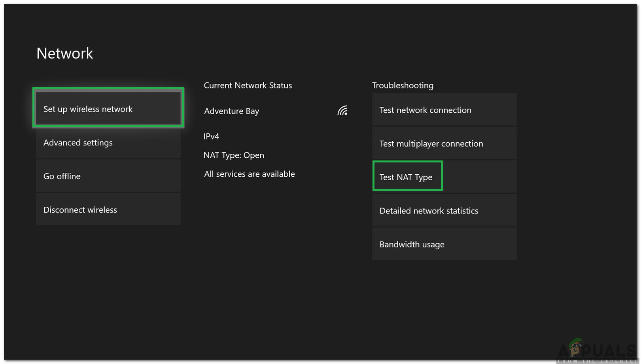This screenshot has width=641, height=364.
Task: Click the Network page title
Action: 65,54
